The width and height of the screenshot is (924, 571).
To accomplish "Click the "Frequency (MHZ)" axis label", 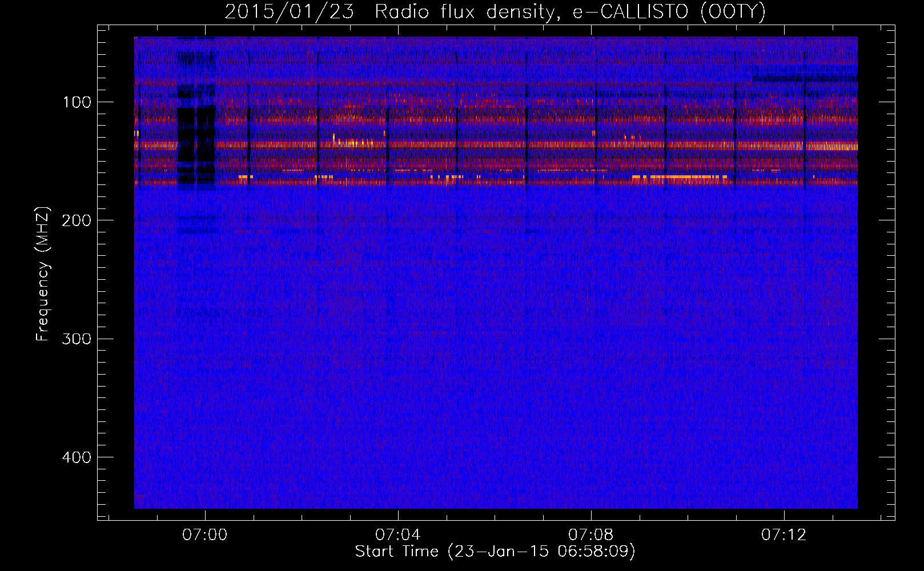I will click(x=42, y=274).
